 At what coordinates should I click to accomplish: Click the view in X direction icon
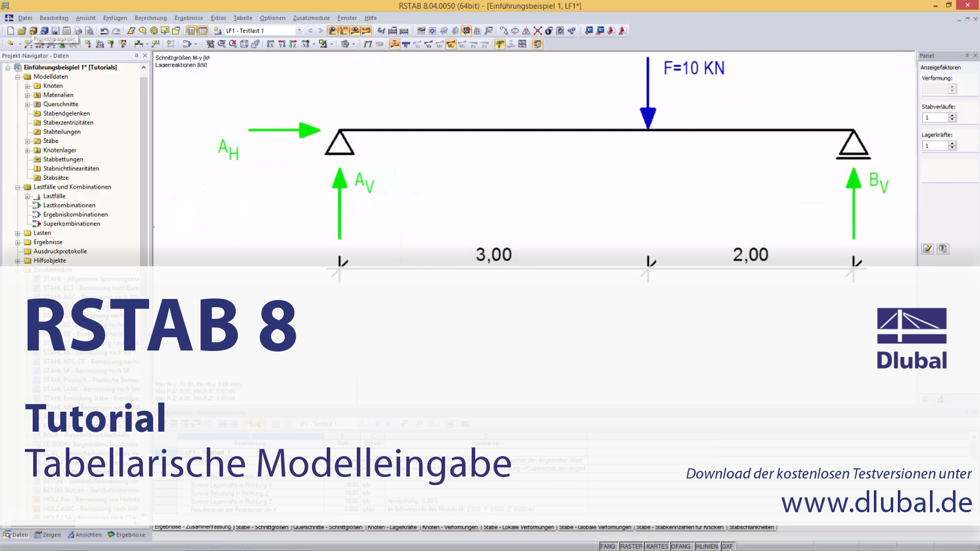click(271, 44)
